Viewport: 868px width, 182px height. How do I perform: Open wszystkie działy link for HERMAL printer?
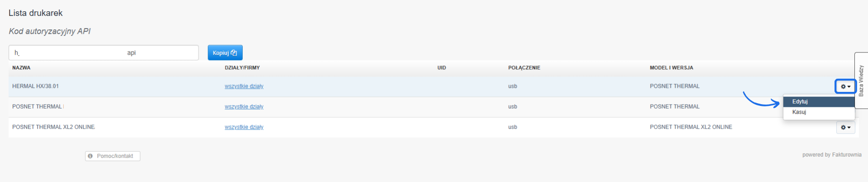(244, 86)
